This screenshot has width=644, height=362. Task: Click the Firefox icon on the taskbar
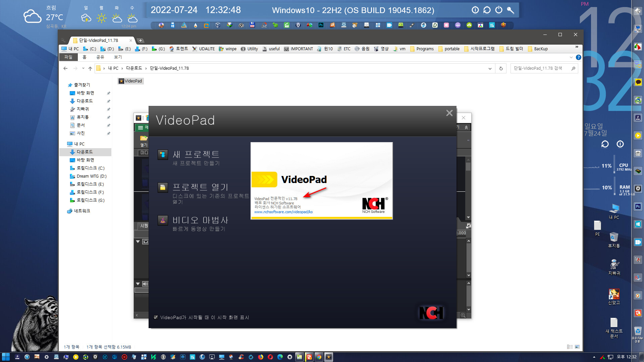tap(261, 357)
